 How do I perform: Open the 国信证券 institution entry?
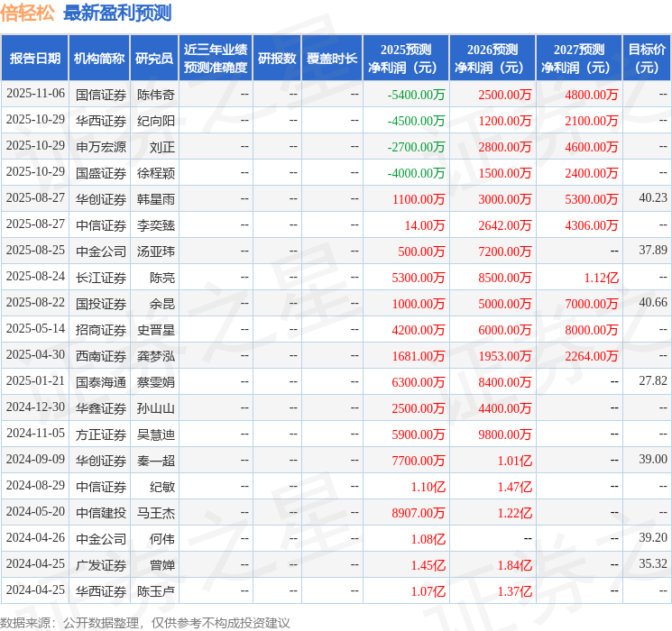pyautogui.click(x=100, y=94)
